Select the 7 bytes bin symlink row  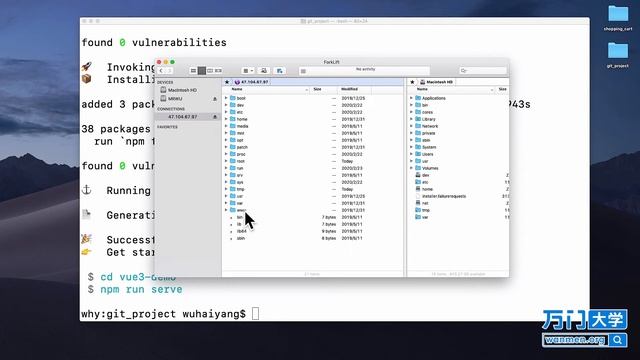point(313,217)
